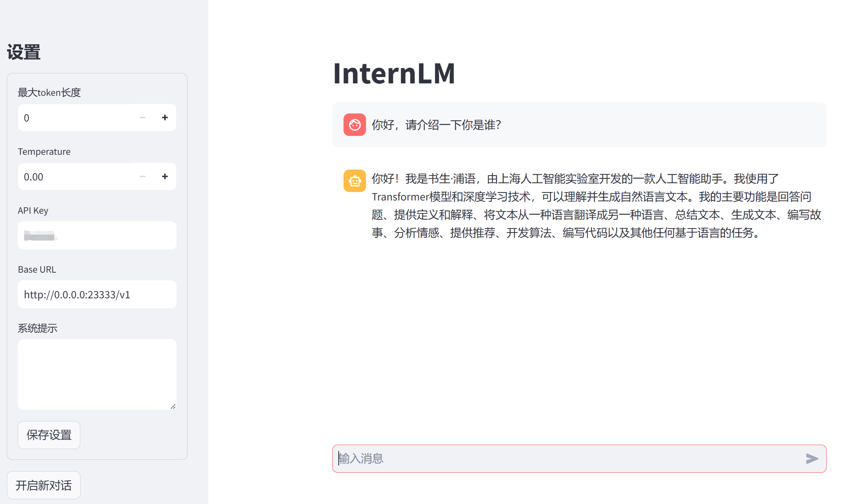The width and height of the screenshot is (864, 504).
Task: Increase the 最大token长度 value with plus
Action: (x=165, y=117)
